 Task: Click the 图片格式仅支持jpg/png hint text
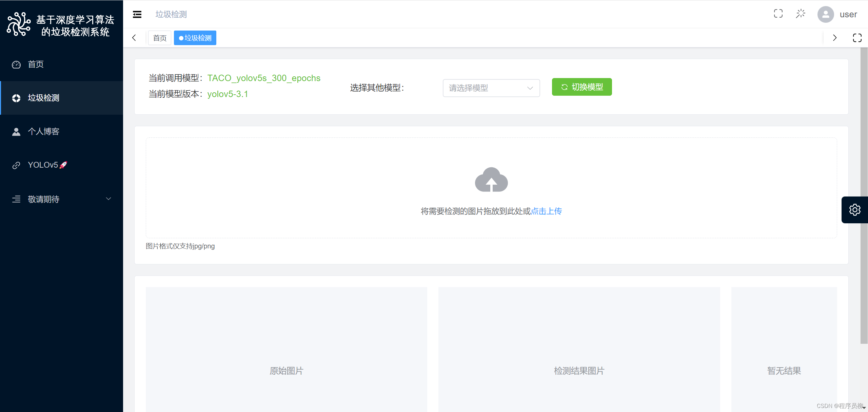point(180,246)
